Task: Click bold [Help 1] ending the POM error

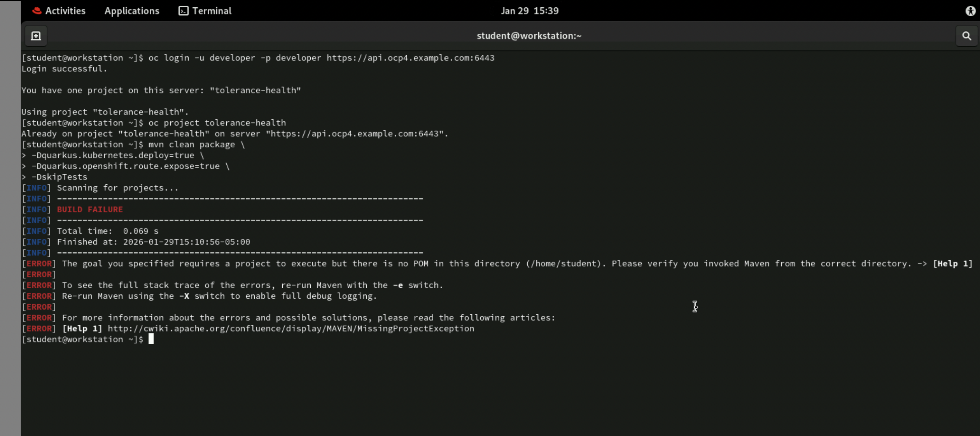Action: 952,264
